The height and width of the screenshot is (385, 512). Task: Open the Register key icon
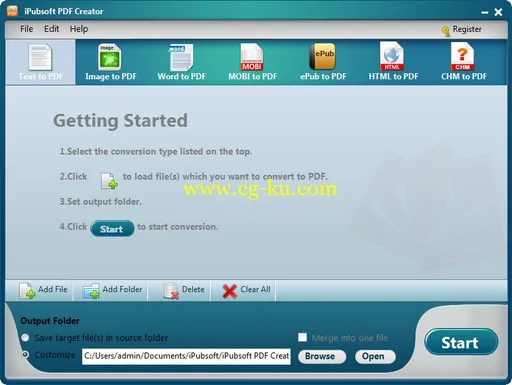(x=445, y=31)
